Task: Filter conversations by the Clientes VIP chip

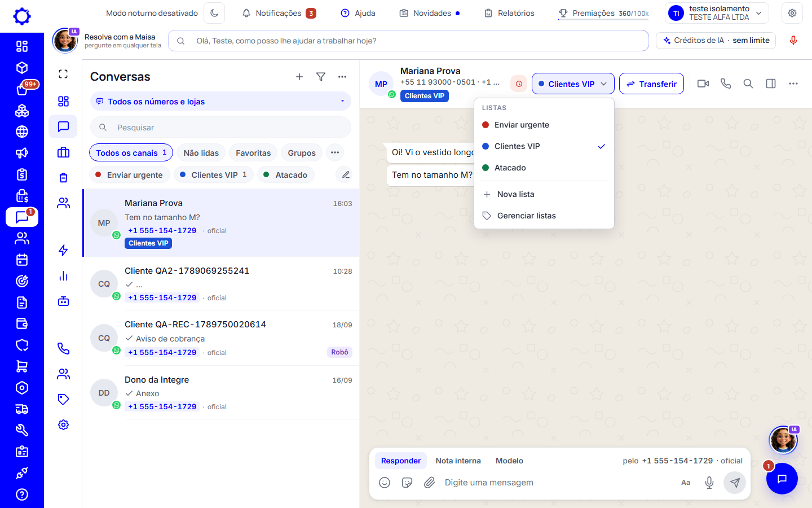Action: pyautogui.click(x=214, y=175)
